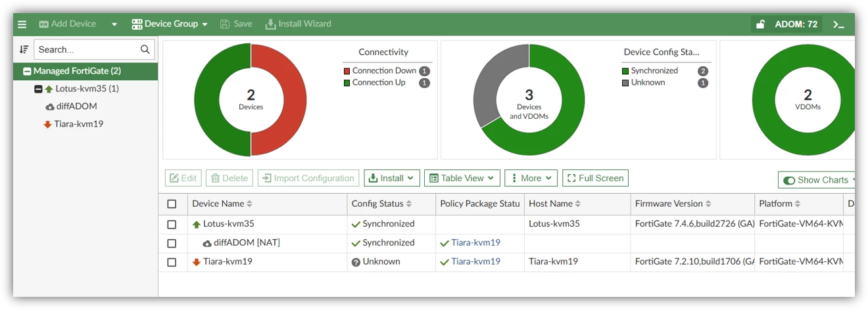
Task: Click the Edit button
Action: (183, 178)
